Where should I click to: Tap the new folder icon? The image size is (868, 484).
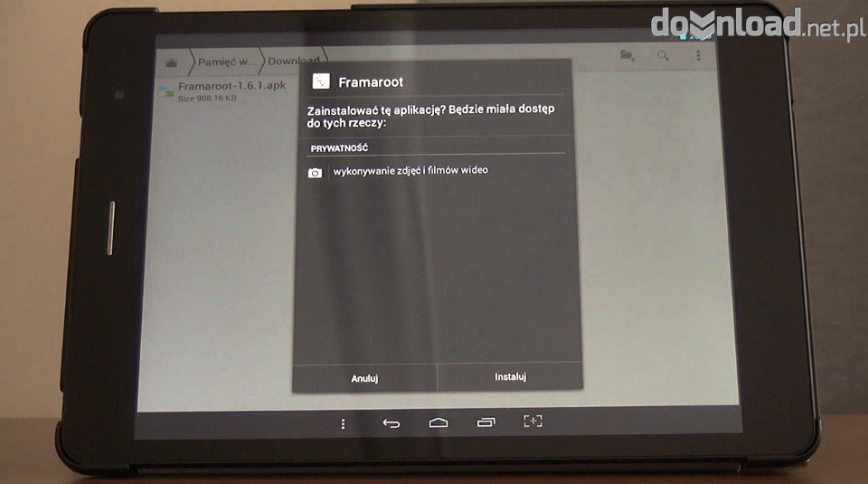pyautogui.click(x=627, y=55)
